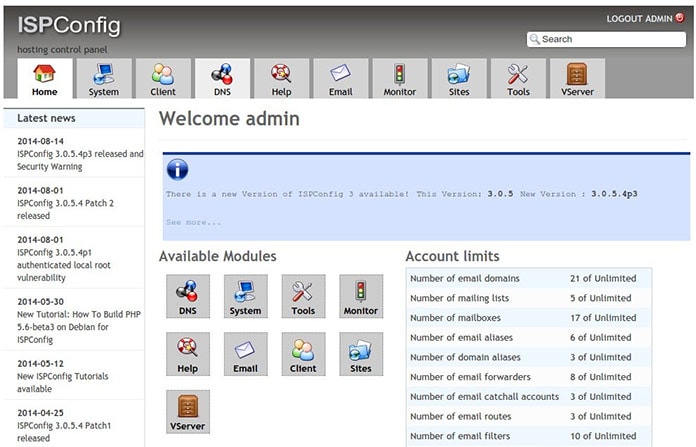Open the Client module icon under Available Modules
The height and width of the screenshot is (447, 696).
pos(303,354)
